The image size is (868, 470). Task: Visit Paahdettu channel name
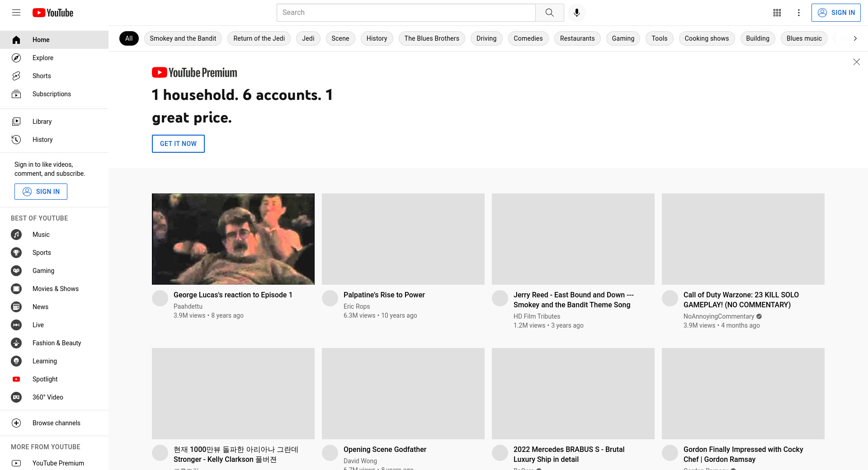point(188,306)
